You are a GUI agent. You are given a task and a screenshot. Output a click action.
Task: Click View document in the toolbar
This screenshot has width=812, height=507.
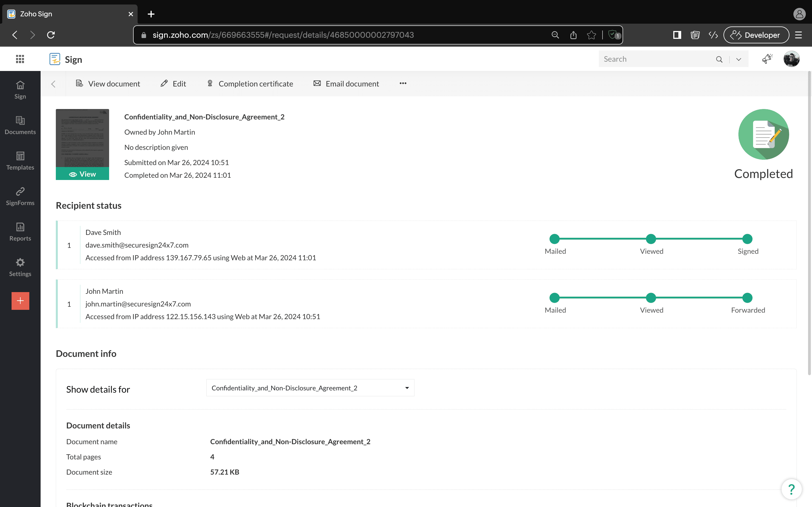[108, 84]
